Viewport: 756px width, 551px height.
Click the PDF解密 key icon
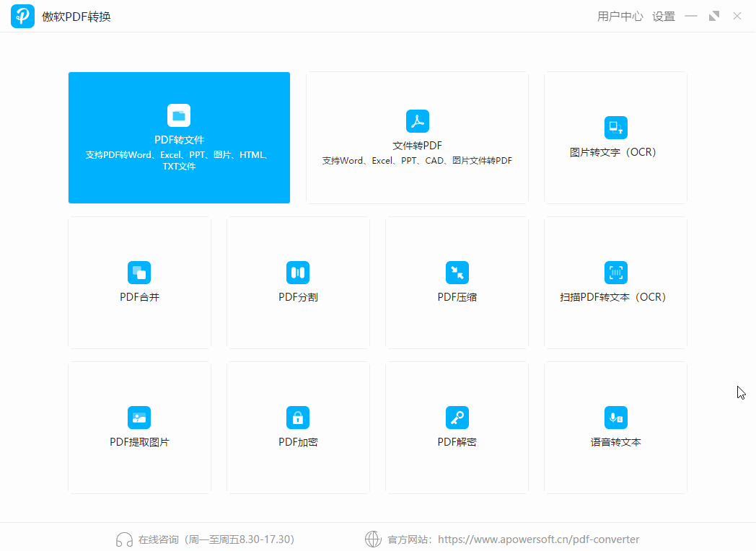pyautogui.click(x=457, y=417)
